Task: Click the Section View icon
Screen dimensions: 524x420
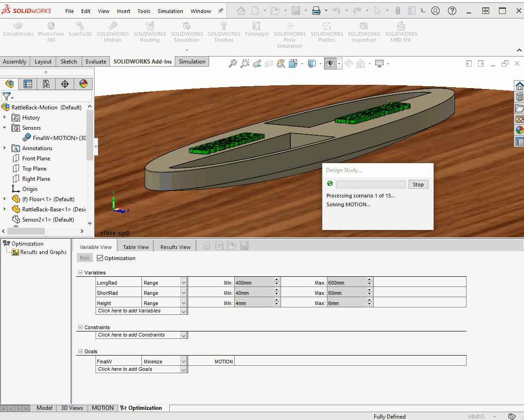Action: (269, 64)
